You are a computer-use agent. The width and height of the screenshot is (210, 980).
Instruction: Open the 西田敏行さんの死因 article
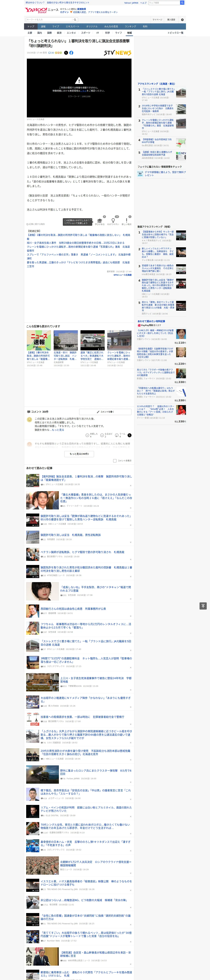73,609
